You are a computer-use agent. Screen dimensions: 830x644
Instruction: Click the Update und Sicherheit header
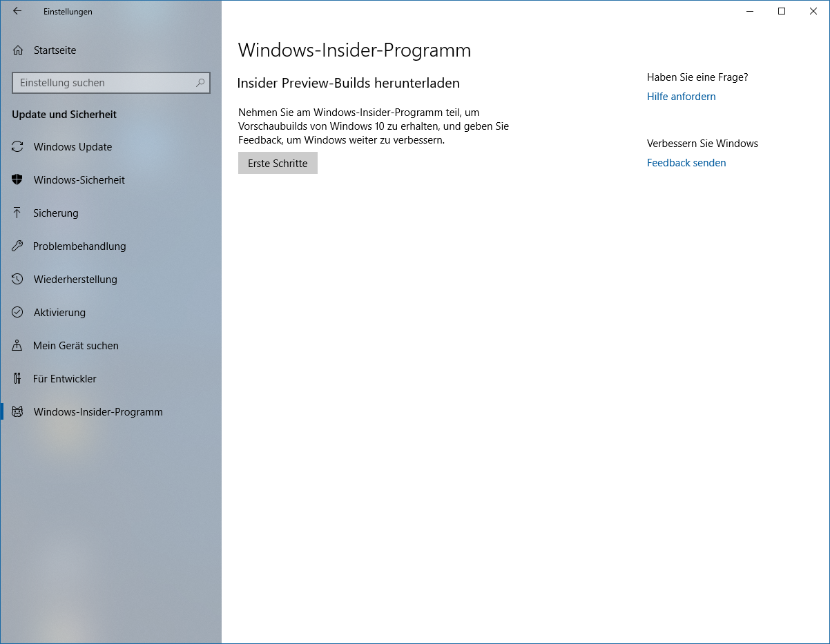click(x=64, y=115)
